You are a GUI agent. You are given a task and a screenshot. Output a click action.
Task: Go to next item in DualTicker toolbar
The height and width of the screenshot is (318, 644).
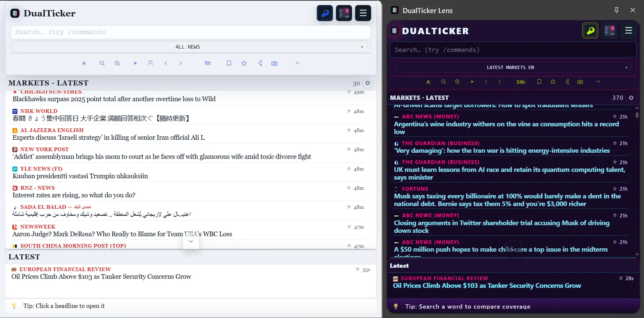pos(181,63)
